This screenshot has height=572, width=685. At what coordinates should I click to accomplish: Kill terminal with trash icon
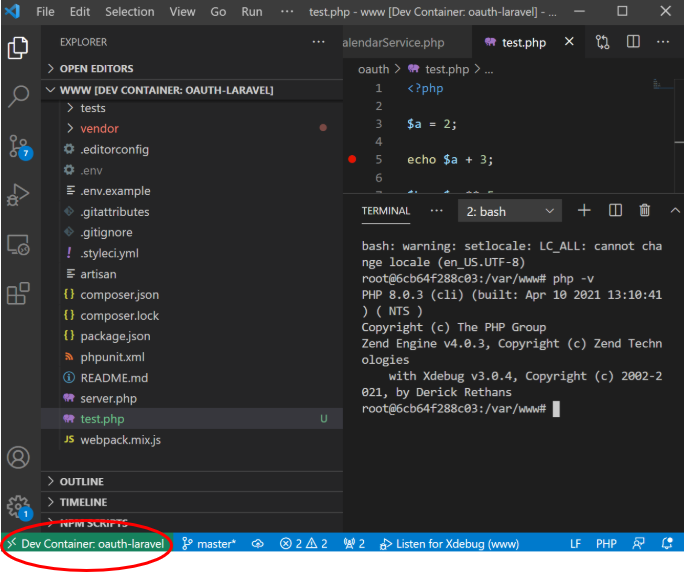tap(644, 211)
